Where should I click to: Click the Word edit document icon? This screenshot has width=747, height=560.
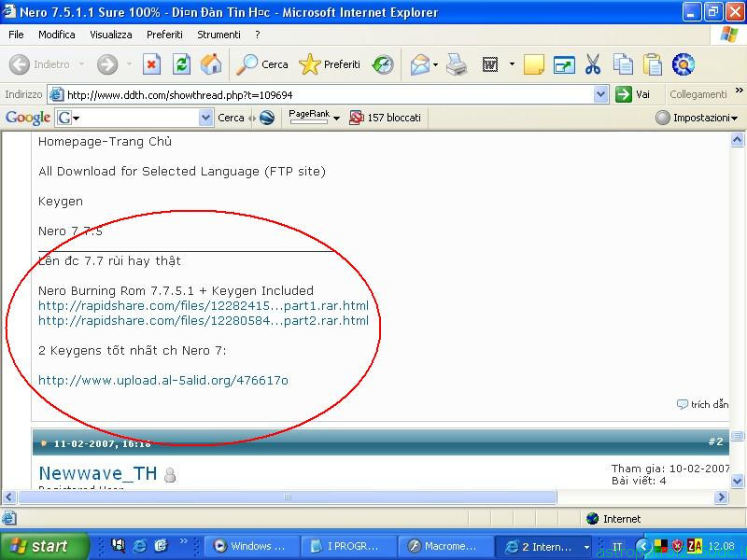[490, 64]
